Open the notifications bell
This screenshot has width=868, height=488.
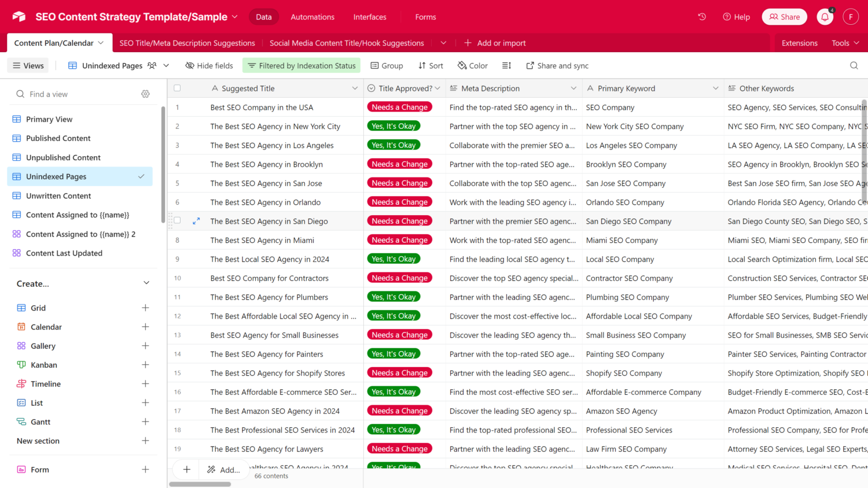[825, 17]
